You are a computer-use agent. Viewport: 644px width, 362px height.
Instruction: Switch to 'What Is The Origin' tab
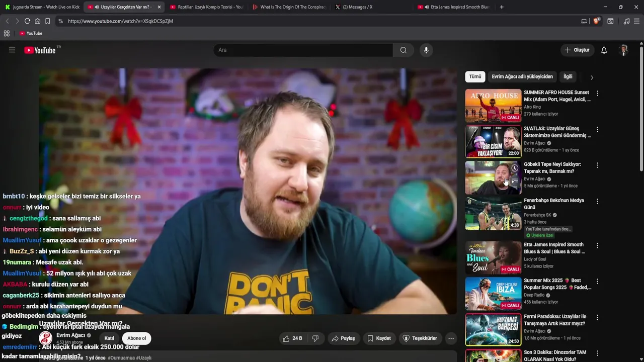pos(289,7)
